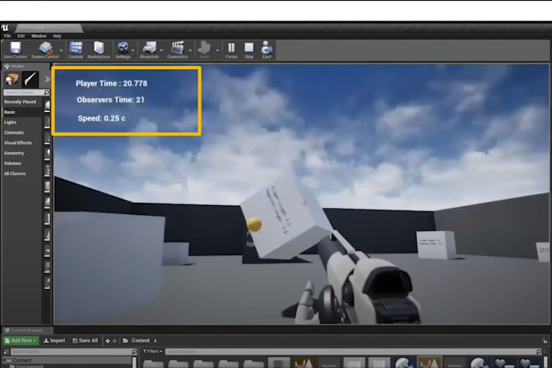This screenshot has height=368, width=552.
Task: Stop the play session
Action: pos(249,48)
